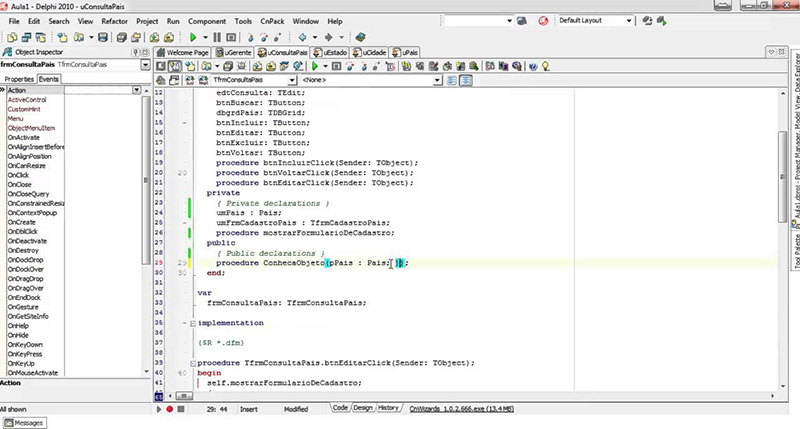The image size is (800, 429).
Task: Toggle the breakpoint gutter at line 29
Action: (x=161, y=263)
